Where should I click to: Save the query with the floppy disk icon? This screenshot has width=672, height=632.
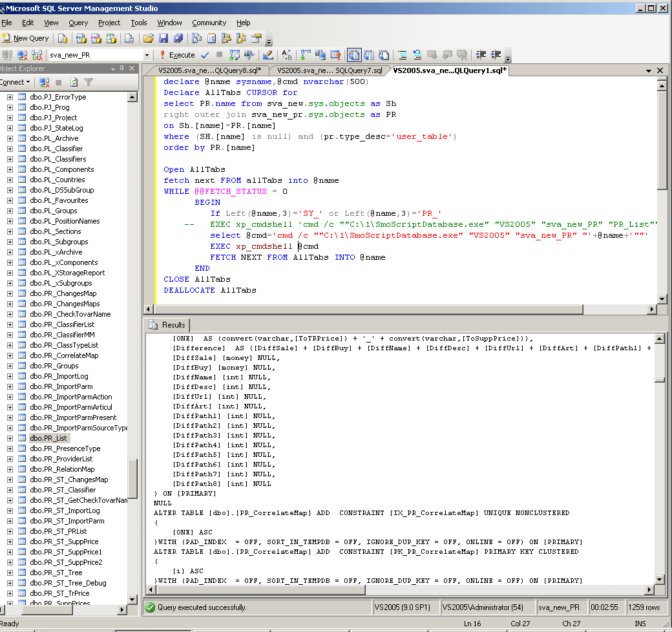click(x=163, y=39)
